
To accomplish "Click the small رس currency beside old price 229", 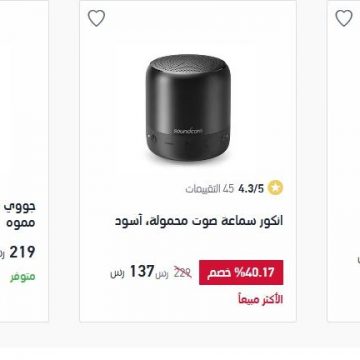I will pos(163,274).
